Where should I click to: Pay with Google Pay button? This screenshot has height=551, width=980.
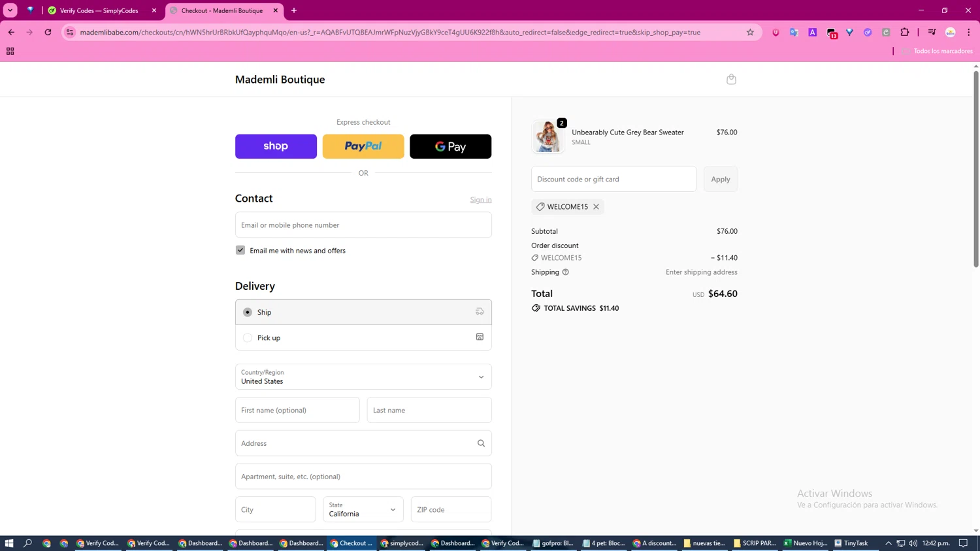pos(450,146)
